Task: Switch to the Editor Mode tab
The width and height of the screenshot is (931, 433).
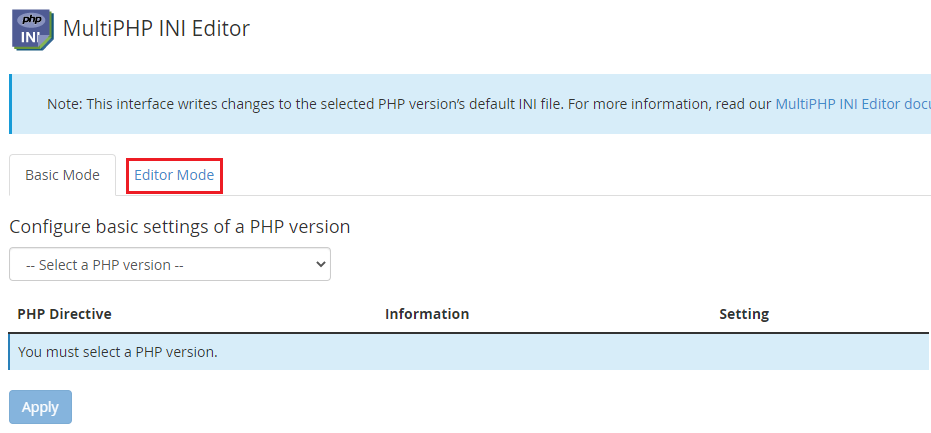Action: [x=174, y=175]
